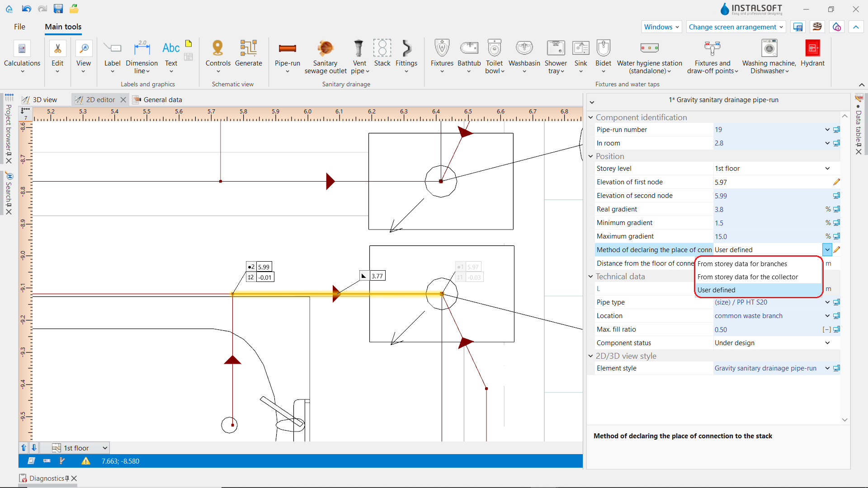
Task: Open the Storey level dropdown
Action: (827, 169)
